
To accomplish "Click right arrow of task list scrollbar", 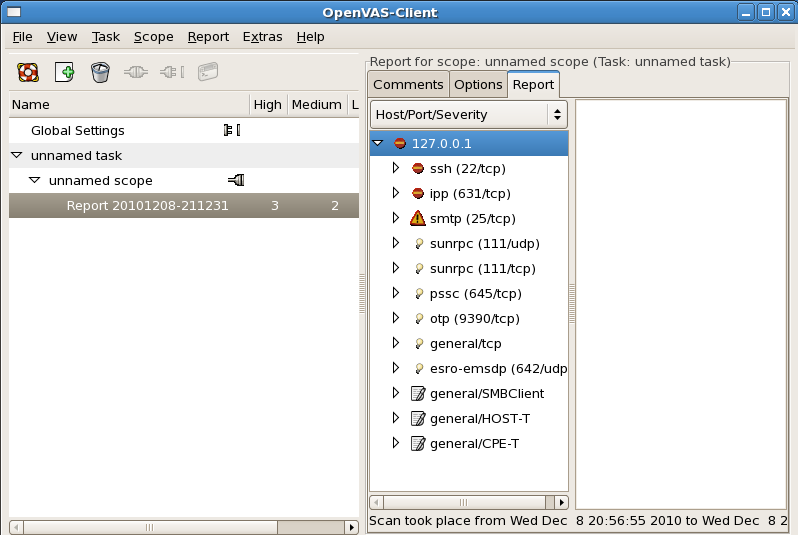I will click(352, 527).
